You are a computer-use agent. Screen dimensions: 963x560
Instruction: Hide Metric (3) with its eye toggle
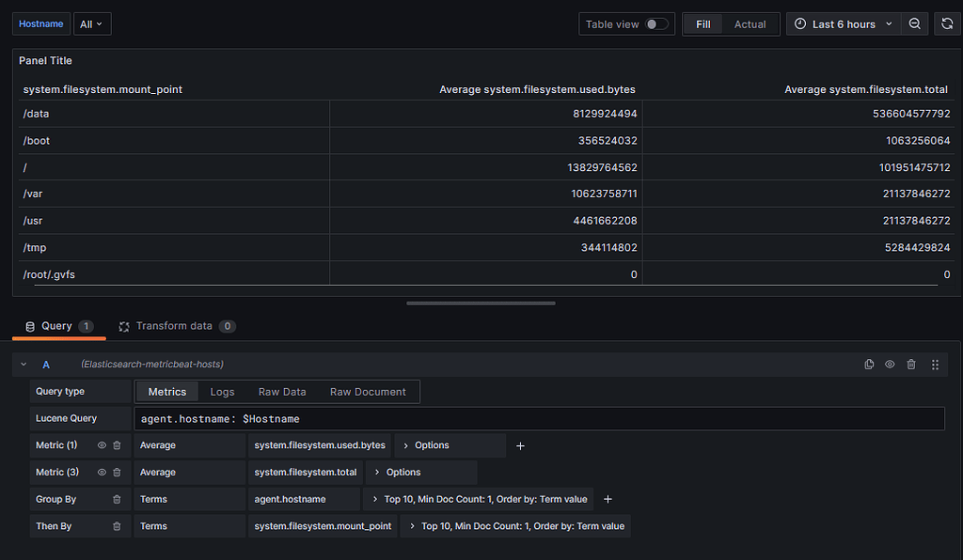click(103, 472)
